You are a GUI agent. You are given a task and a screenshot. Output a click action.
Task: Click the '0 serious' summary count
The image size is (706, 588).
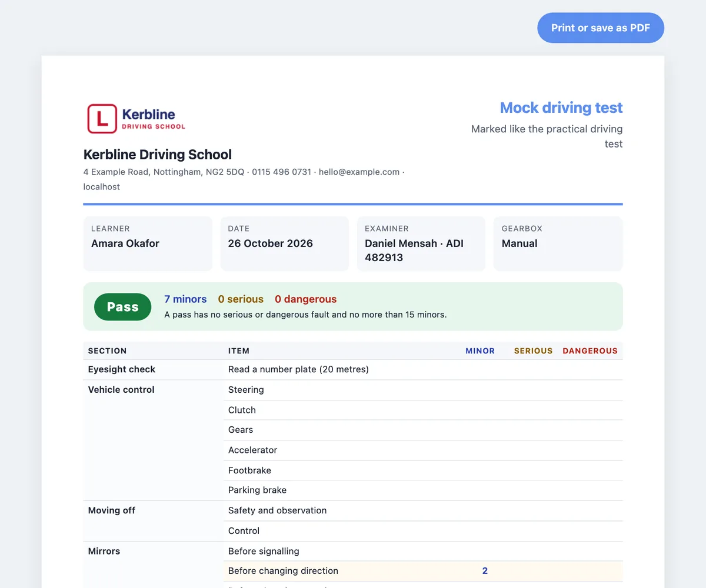241,299
